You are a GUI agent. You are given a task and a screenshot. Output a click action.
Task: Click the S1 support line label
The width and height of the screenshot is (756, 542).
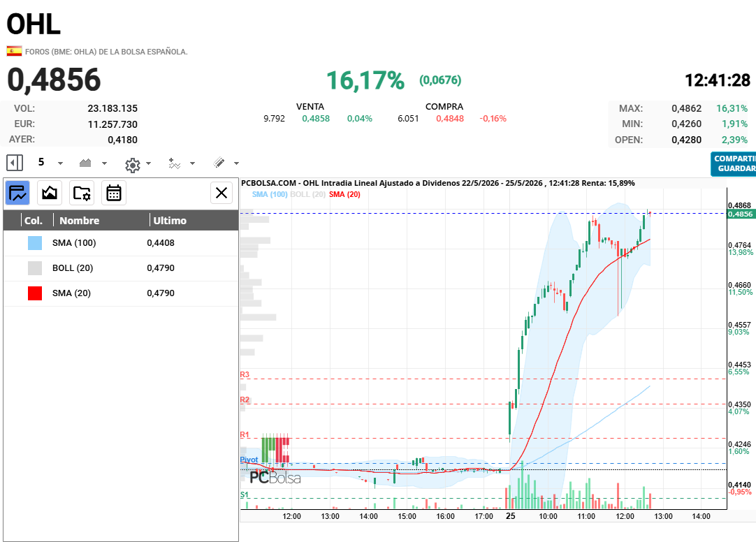click(245, 495)
